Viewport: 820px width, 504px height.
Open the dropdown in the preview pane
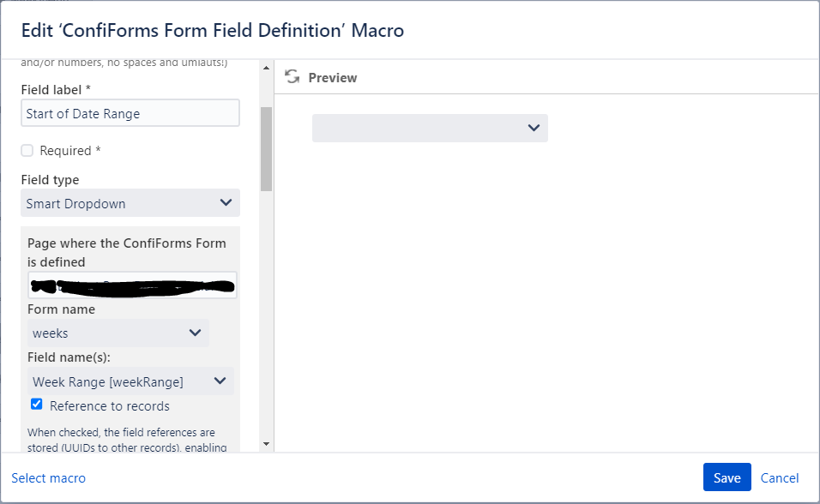(429, 128)
